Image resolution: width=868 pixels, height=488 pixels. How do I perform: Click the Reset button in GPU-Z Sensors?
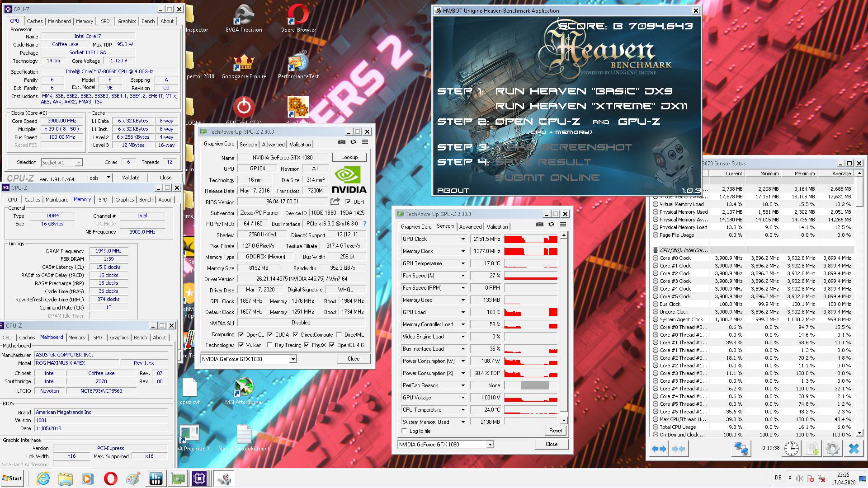pos(555,431)
